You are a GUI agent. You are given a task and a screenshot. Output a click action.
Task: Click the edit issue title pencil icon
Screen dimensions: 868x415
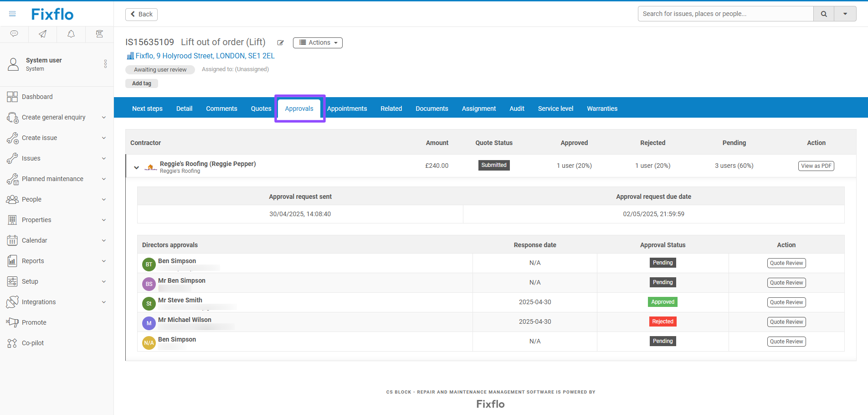click(x=281, y=43)
